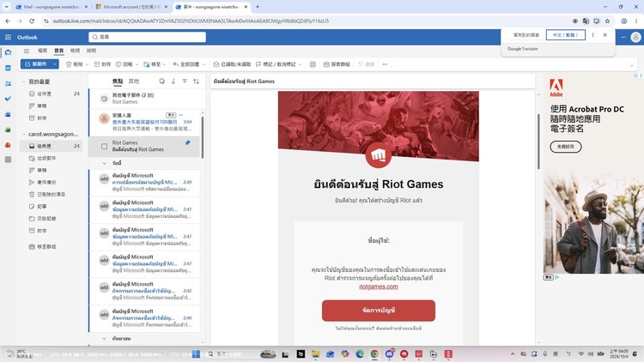Click the message list vertical scrollbar
644x362 pixels.
pos(202,137)
